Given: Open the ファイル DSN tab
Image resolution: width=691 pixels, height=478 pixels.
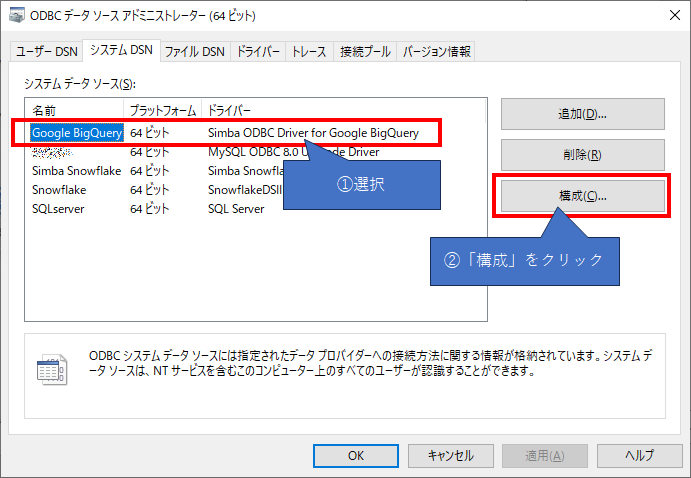Looking at the screenshot, I should click(x=194, y=52).
